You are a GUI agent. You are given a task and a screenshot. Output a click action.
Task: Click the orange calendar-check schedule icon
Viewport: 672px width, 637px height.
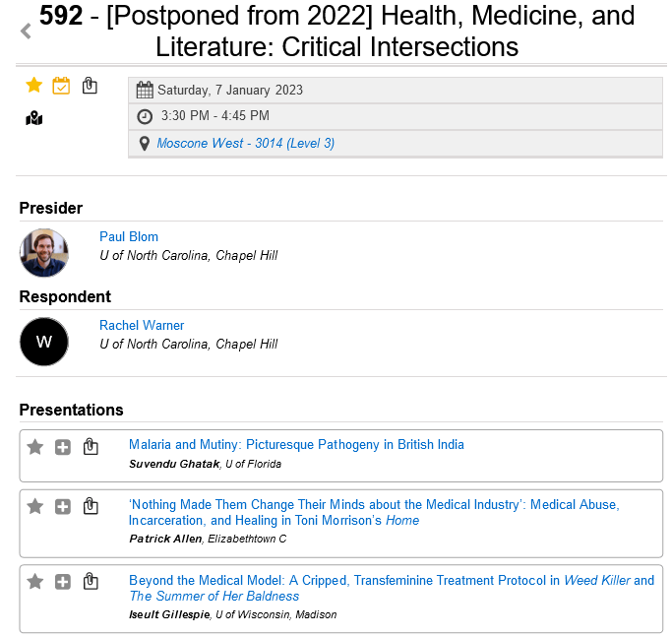tap(61, 86)
